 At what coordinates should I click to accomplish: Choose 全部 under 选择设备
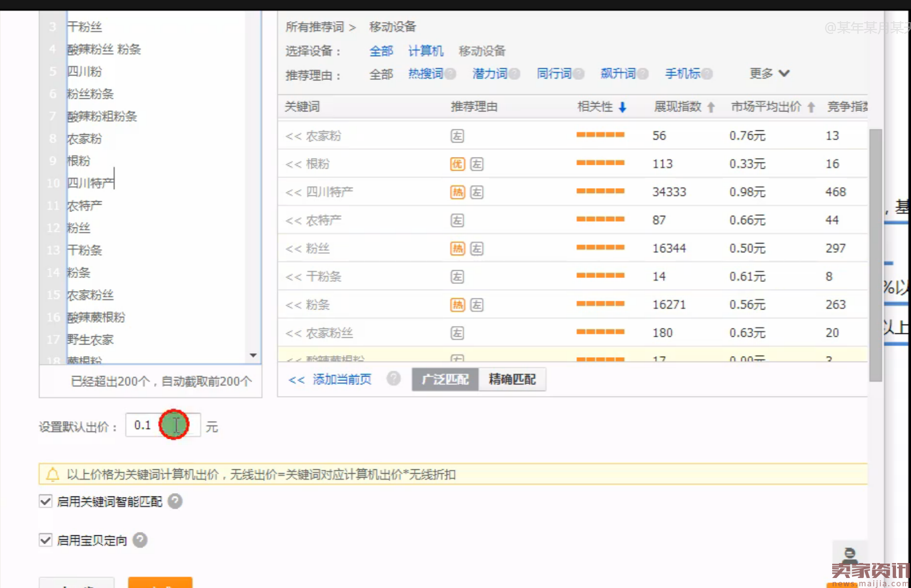[x=381, y=51]
